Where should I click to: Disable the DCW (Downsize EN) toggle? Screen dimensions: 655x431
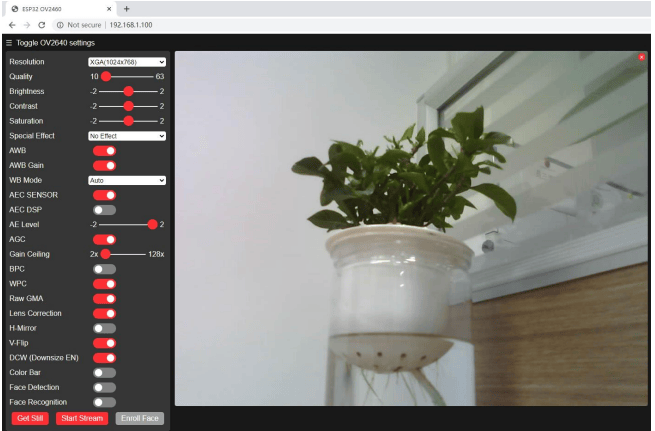click(x=104, y=358)
